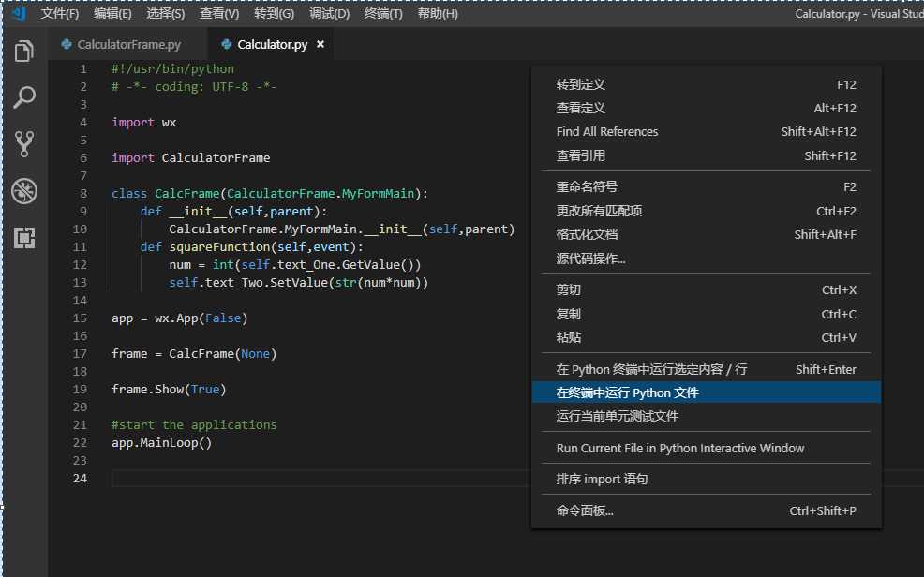
Task: Open the 帮助(H) menu
Action: 438,13
